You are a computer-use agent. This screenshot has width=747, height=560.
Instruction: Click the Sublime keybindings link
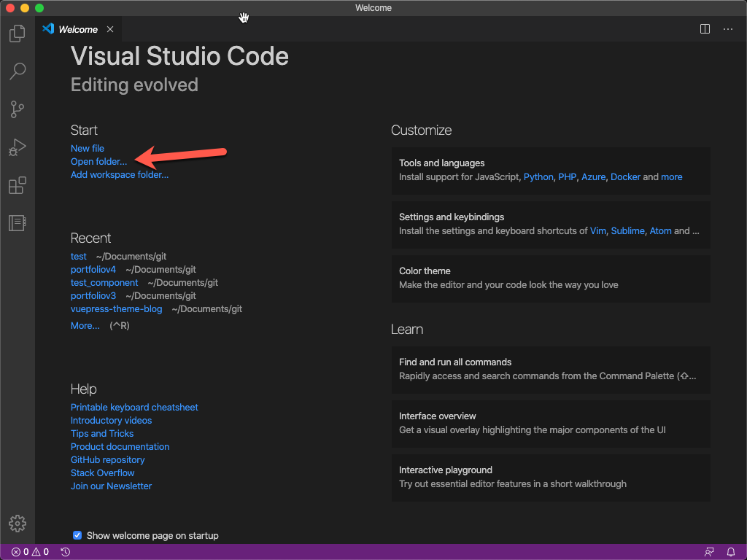pos(627,231)
